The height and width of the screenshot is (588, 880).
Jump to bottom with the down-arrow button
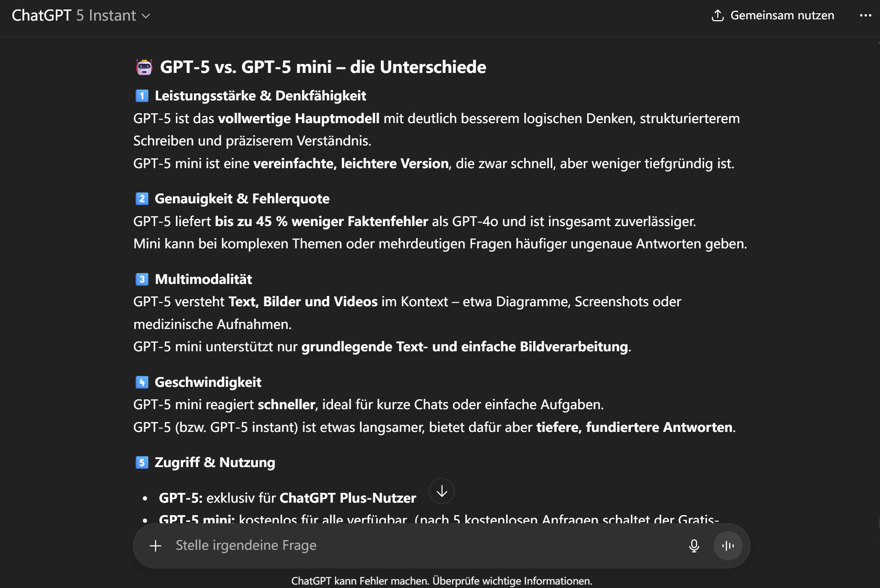[441, 491]
